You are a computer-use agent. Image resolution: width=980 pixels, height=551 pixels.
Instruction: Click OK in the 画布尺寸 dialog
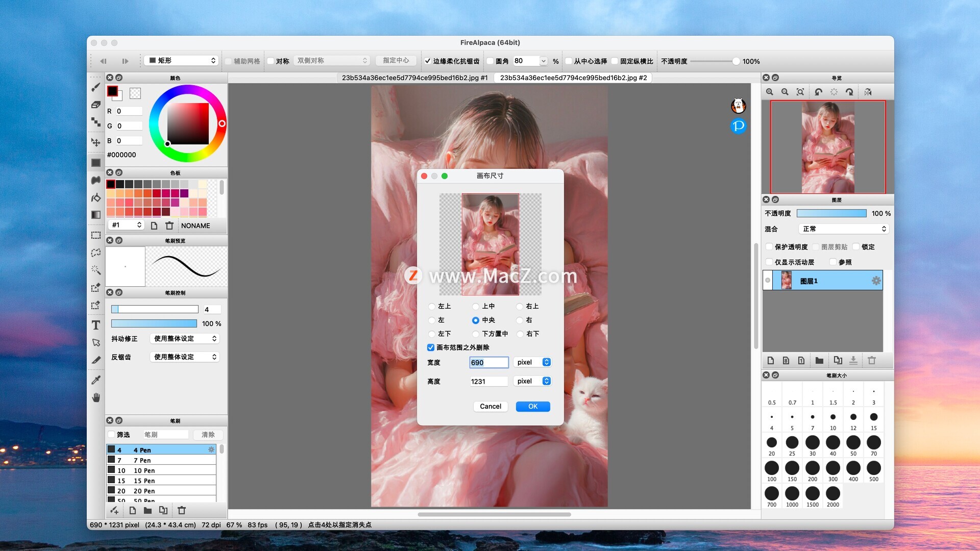[533, 407]
